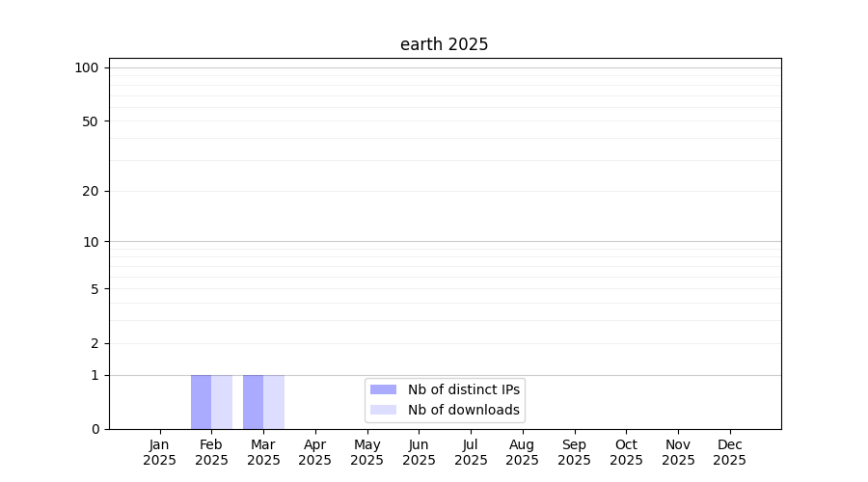Image resolution: width=868 pixels, height=482 pixels.
Task: Select the "Nb of downloads" legend label
Action: [x=463, y=410]
